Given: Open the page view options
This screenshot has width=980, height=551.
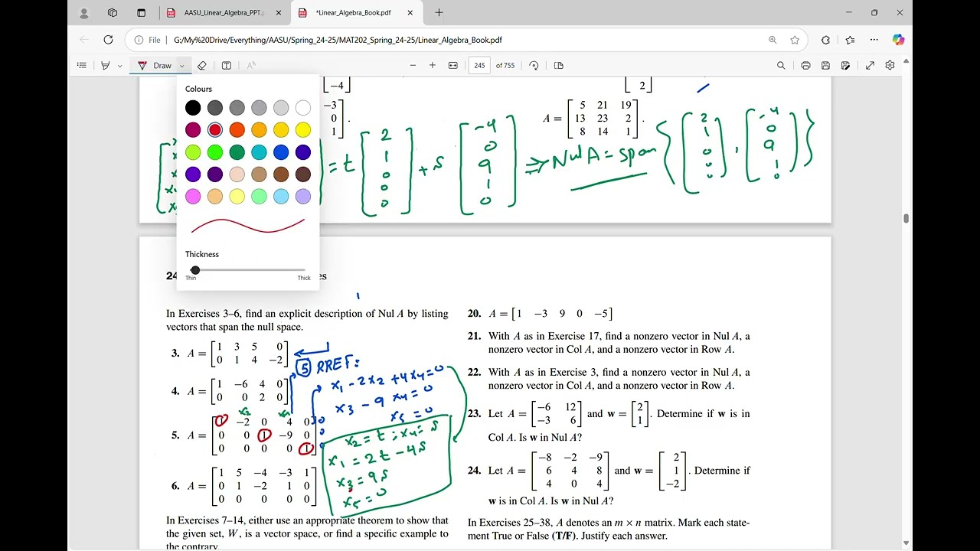Looking at the screenshot, I should tap(558, 66).
